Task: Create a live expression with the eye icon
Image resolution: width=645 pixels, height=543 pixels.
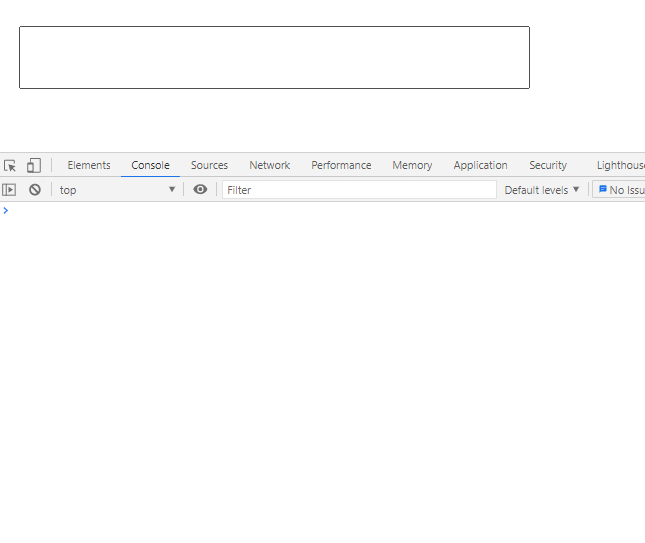Action: pos(200,190)
